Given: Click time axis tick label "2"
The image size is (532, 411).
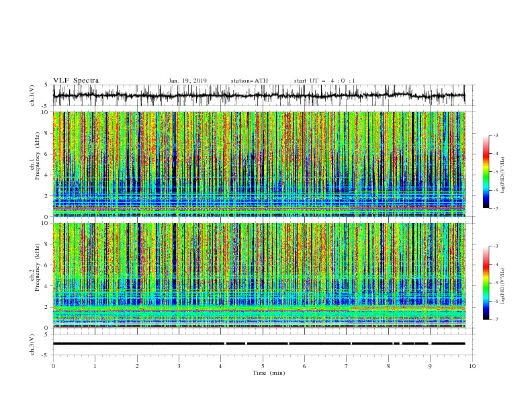Looking at the screenshot, I should 137,366.
